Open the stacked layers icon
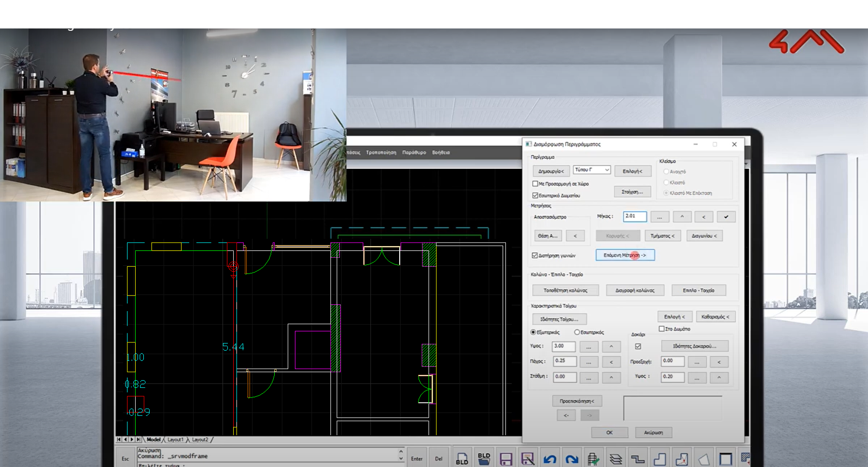This screenshot has height=467, width=868. (x=616, y=459)
